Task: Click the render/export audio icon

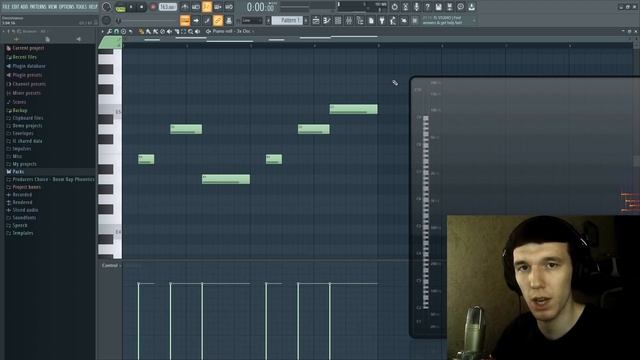Action: [449, 7]
